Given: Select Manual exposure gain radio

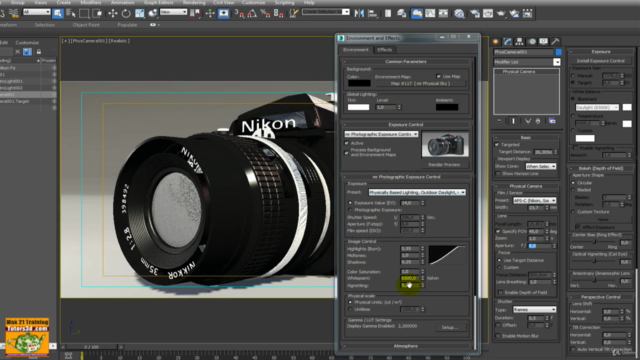Looking at the screenshot, I should (x=573, y=76).
